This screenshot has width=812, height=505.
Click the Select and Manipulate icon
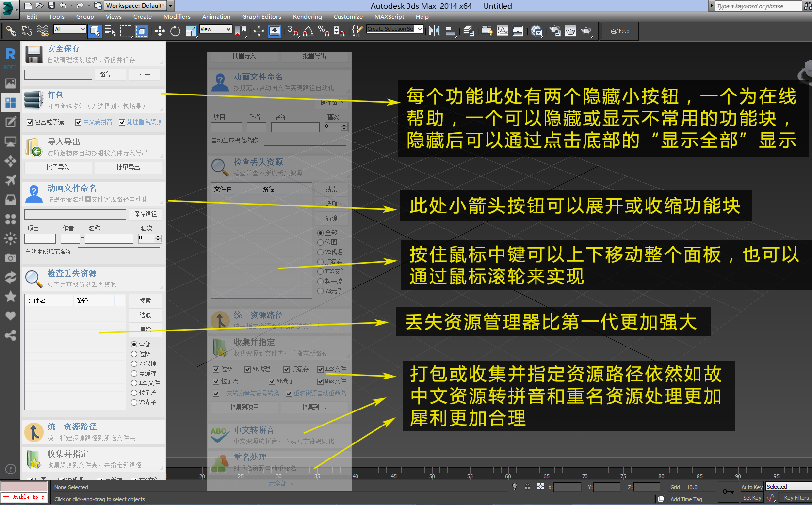[x=259, y=31]
